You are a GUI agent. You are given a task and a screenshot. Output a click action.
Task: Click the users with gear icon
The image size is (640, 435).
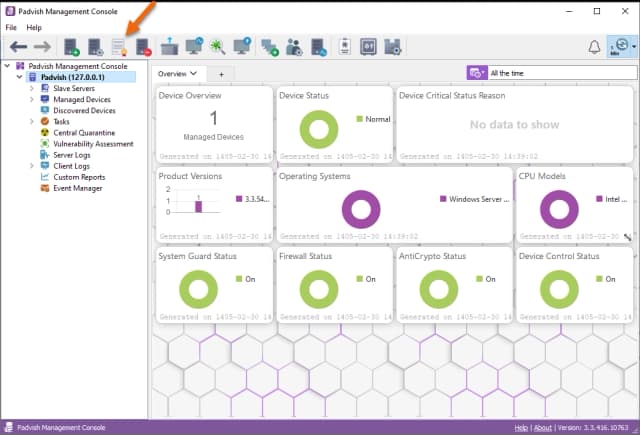point(294,47)
